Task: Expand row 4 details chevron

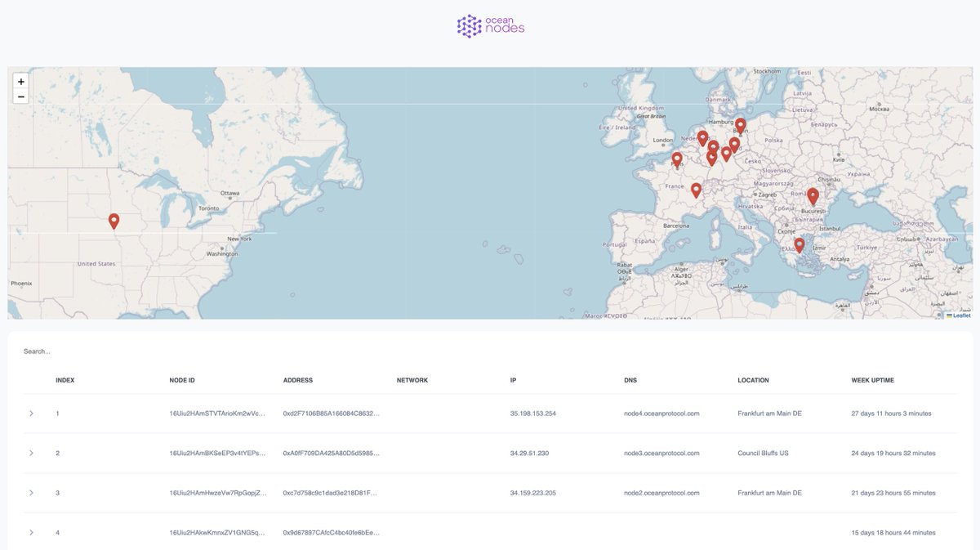Action: [31, 532]
